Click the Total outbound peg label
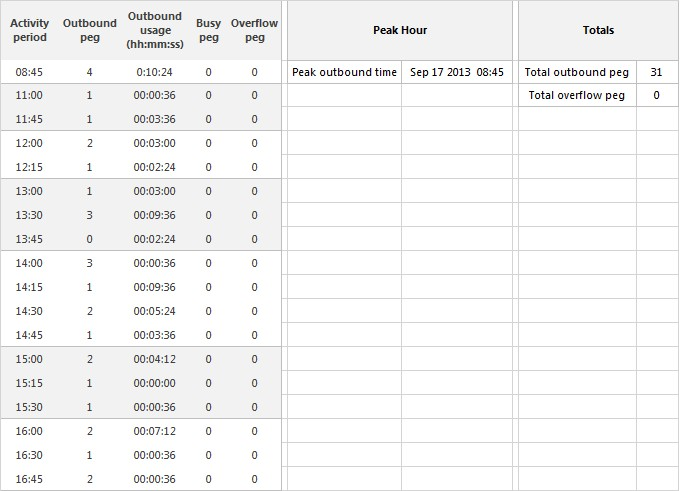682x491 pixels. [x=577, y=72]
